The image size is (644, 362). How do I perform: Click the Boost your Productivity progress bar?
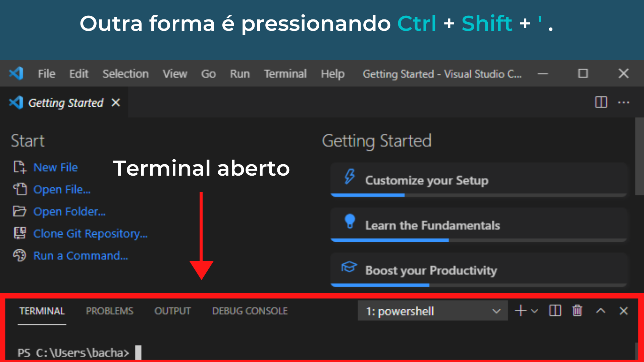(479, 285)
